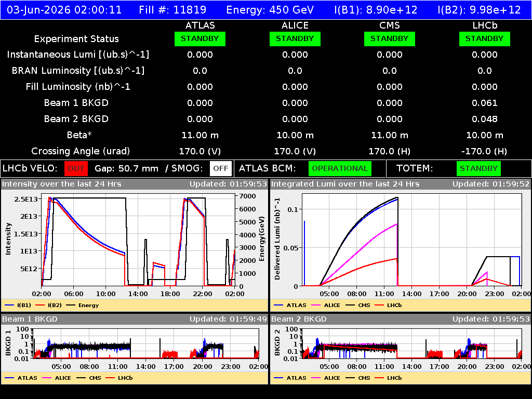Select the Crossing Angle (urad) row label
Viewport: 532px width, 399px height.
81,151
